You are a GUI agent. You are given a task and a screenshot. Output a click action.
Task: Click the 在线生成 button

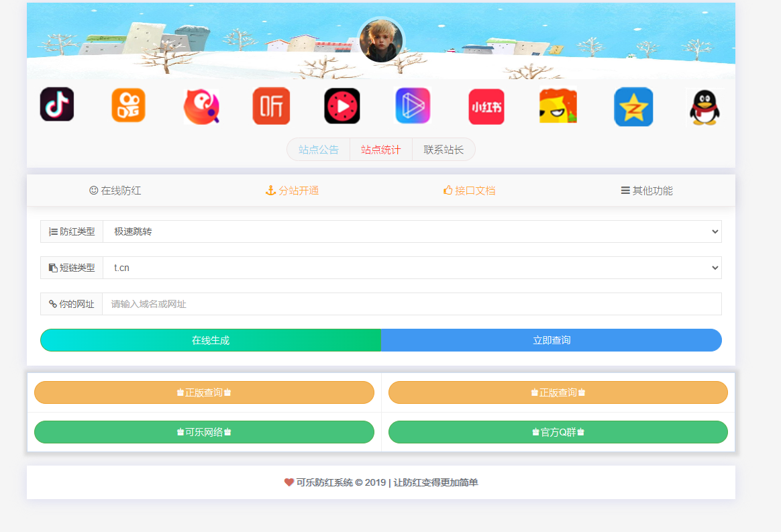pos(211,340)
